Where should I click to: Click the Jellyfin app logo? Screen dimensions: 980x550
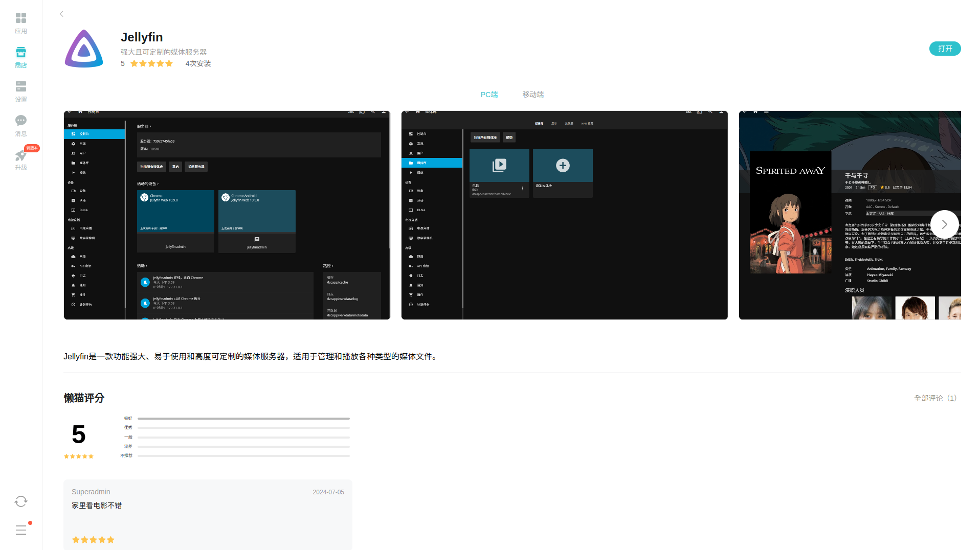click(84, 49)
